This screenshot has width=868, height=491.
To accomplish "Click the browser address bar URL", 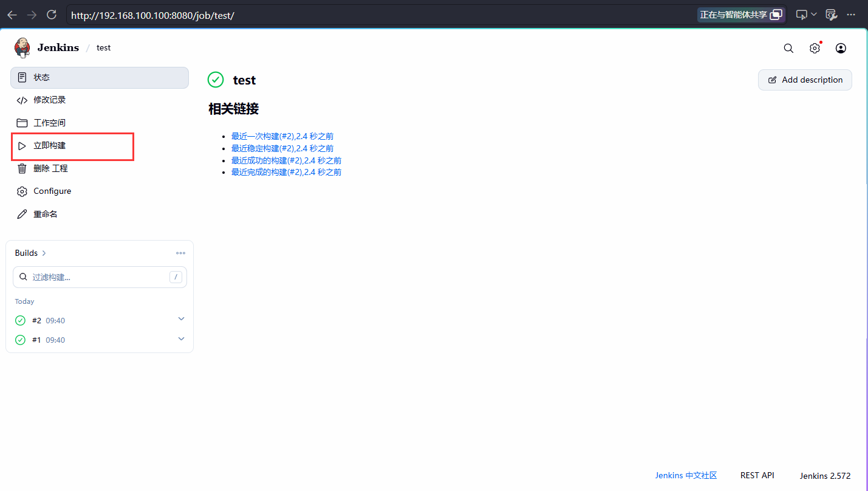I will [x=152, y=15].
